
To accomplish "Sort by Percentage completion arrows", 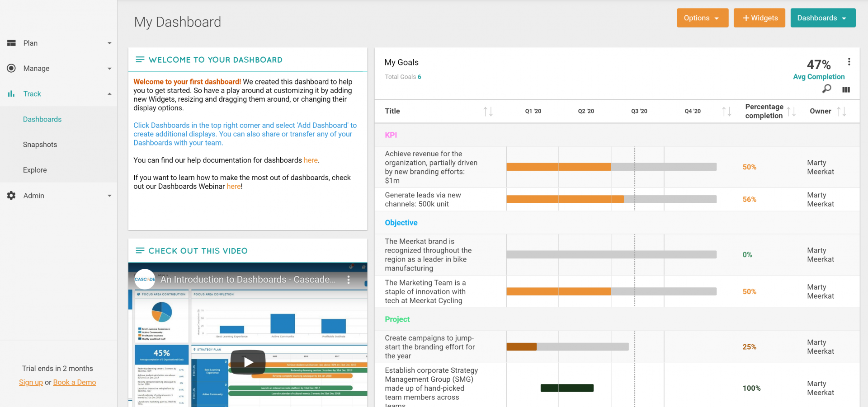I will [791, 111].
